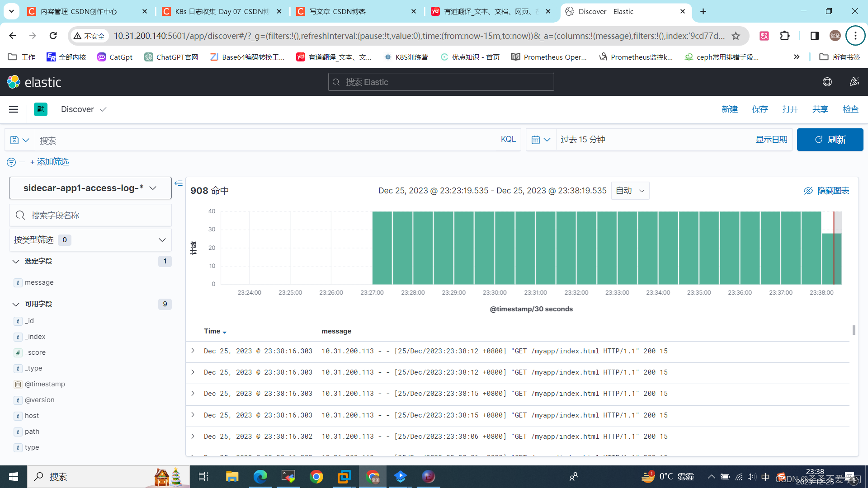868x488 pixels.
Task: Click the 刷新 refresh button
Action: tap(830, 140)
